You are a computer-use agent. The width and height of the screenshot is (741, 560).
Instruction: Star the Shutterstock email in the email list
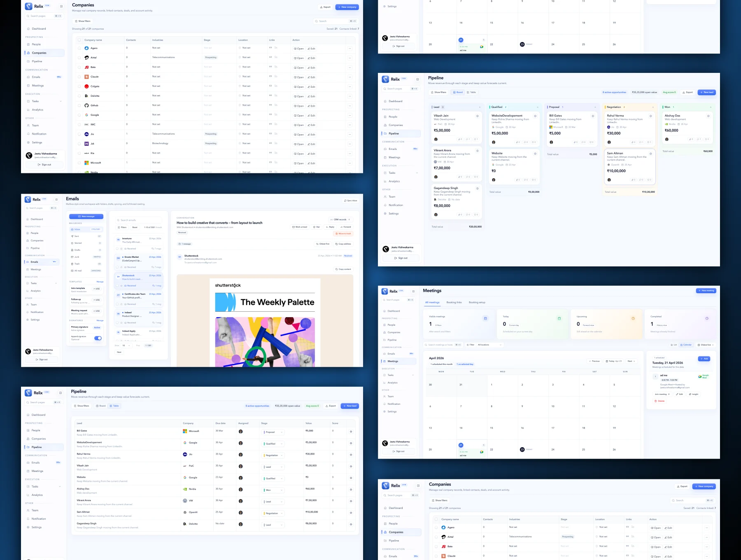[121, 285]
